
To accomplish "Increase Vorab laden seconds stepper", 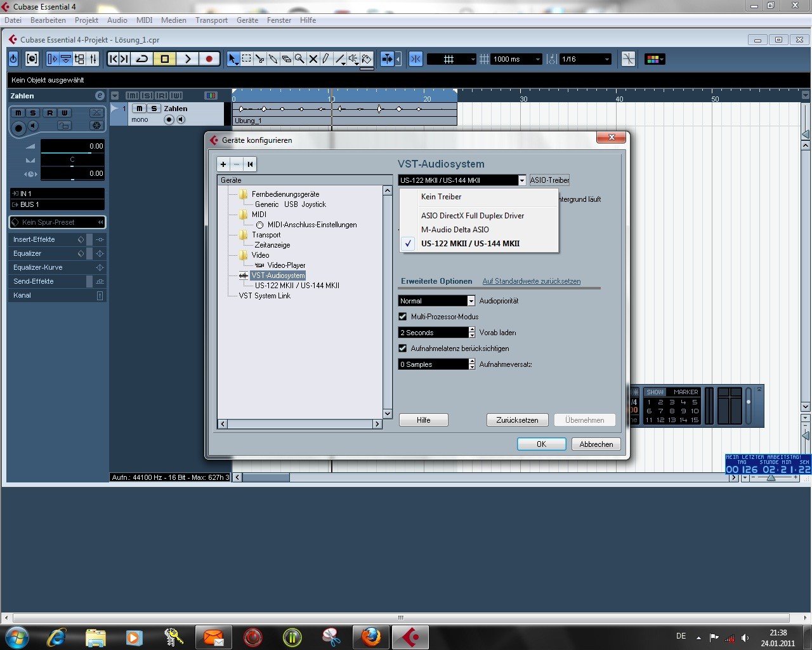I will pyautogui.click(x=471, y=329).
